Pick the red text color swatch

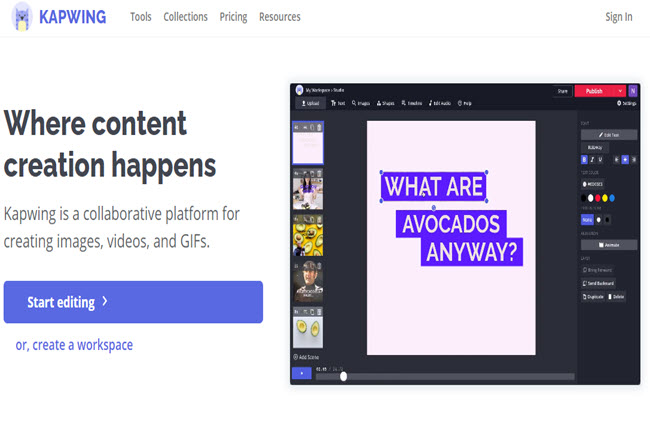point(600,197)
